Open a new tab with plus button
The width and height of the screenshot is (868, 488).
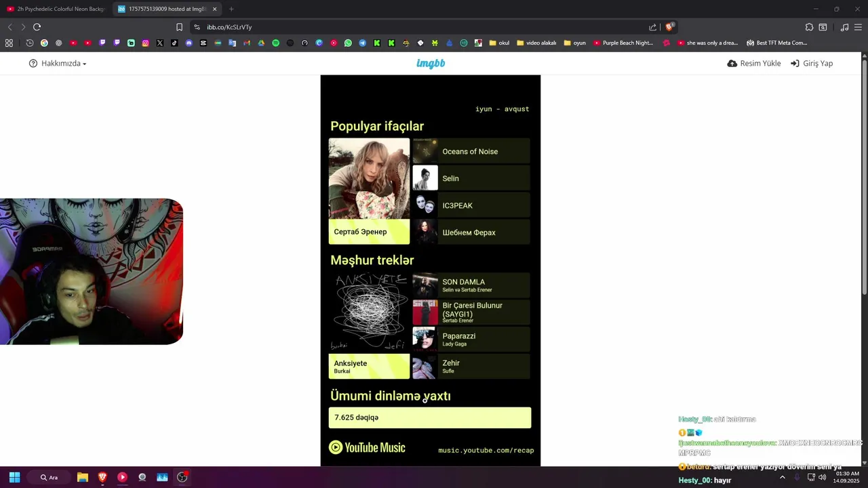click(231, 9)
